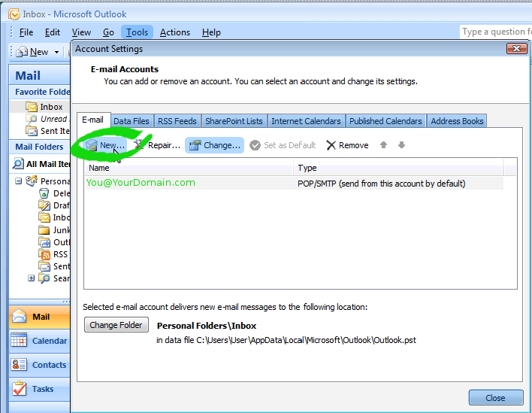Click the All Mail Items search icon
The width and height of the screenshot is (532, 413).
pyautogui.click(x=18, y=164)
